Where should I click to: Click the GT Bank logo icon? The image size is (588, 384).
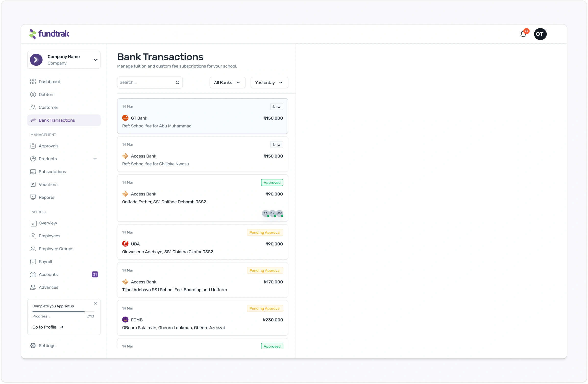(125, 118)
